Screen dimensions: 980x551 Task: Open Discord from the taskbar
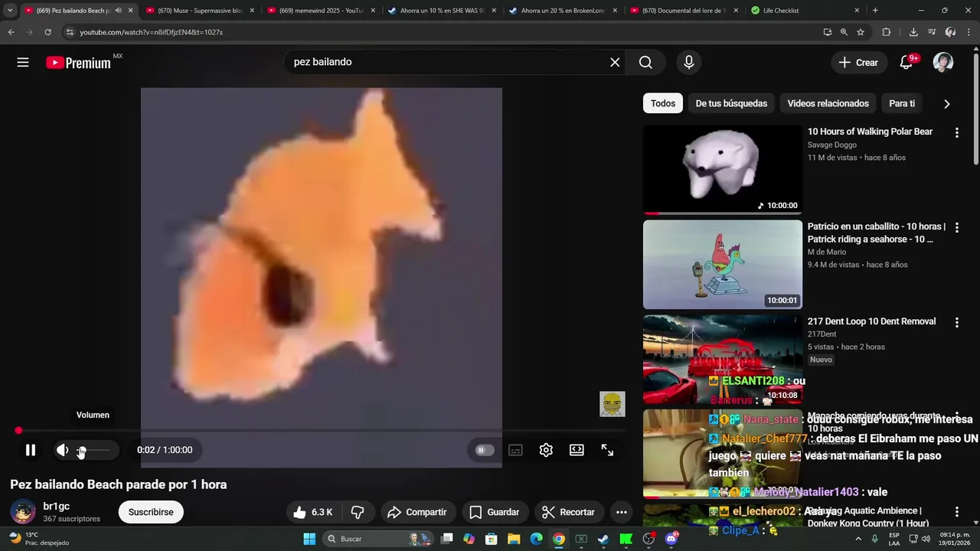coord(671,539)
